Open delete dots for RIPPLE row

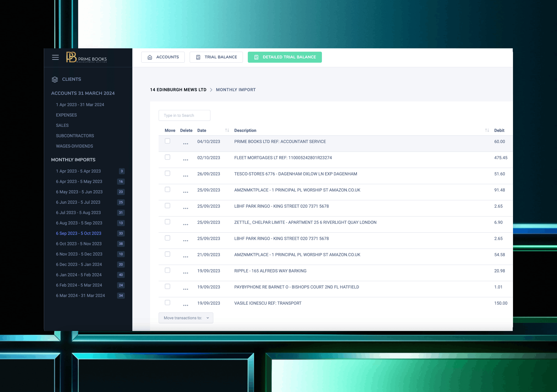coord(186,273)
